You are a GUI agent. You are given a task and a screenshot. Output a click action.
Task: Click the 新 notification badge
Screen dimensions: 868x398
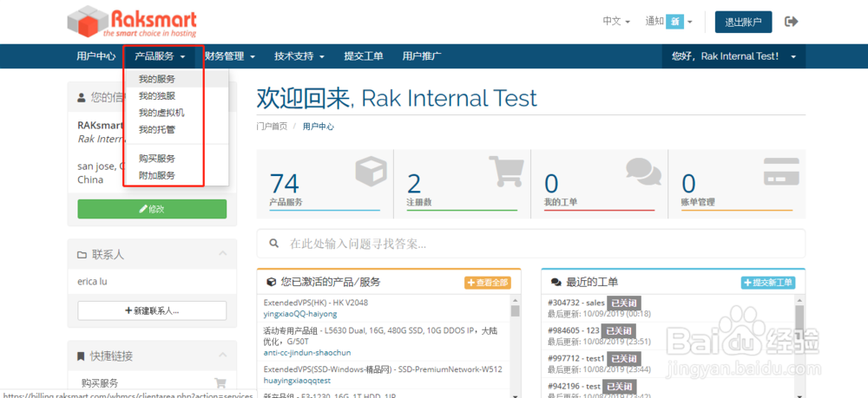674,22
